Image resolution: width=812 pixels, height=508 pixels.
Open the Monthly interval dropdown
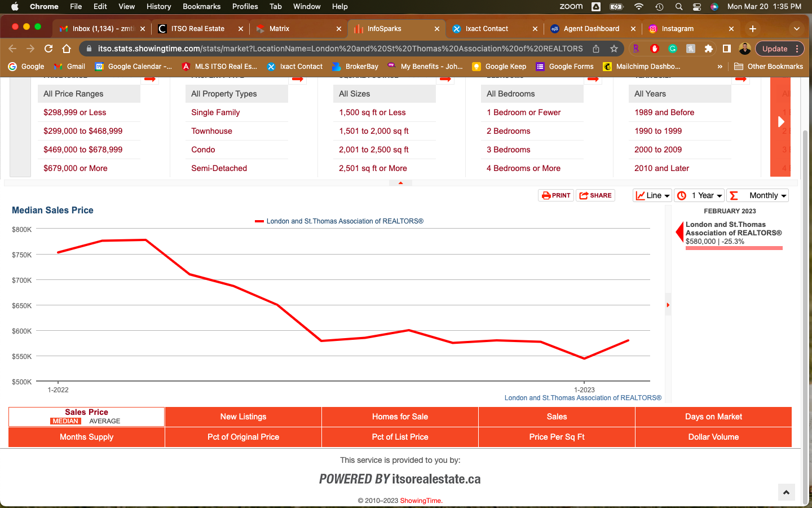click(758, 195)
